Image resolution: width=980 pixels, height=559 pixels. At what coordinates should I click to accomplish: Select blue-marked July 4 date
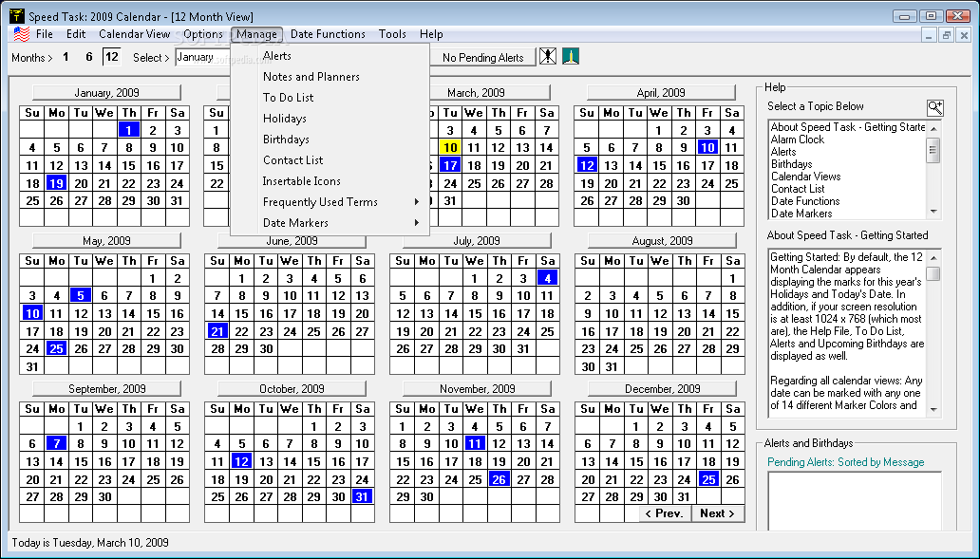point(547,278)
